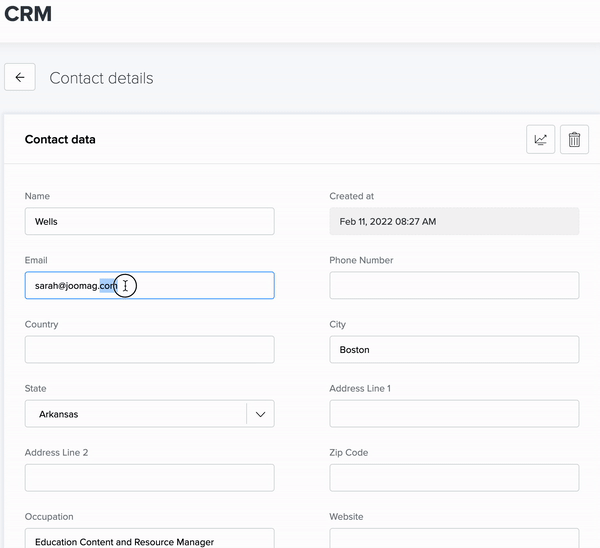
Task: Select the Country input field
Action: point(149,350)
